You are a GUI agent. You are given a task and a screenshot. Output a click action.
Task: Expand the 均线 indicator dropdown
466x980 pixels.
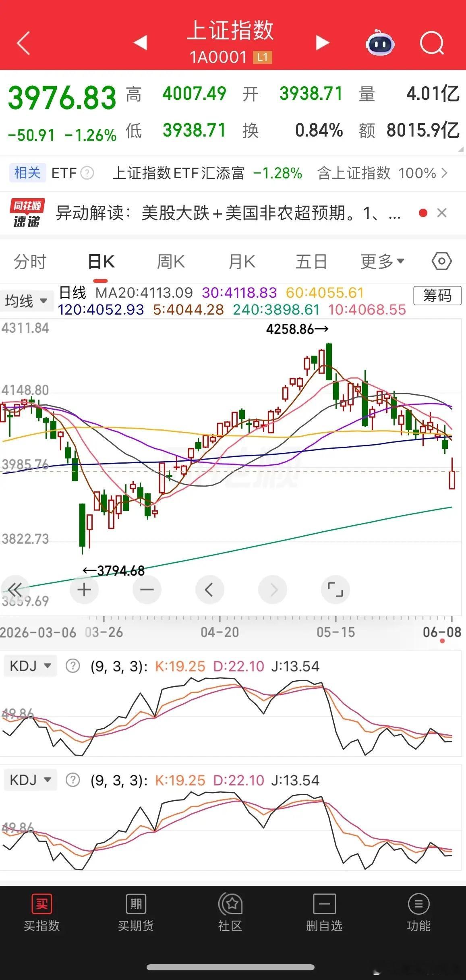coord(27,301)
